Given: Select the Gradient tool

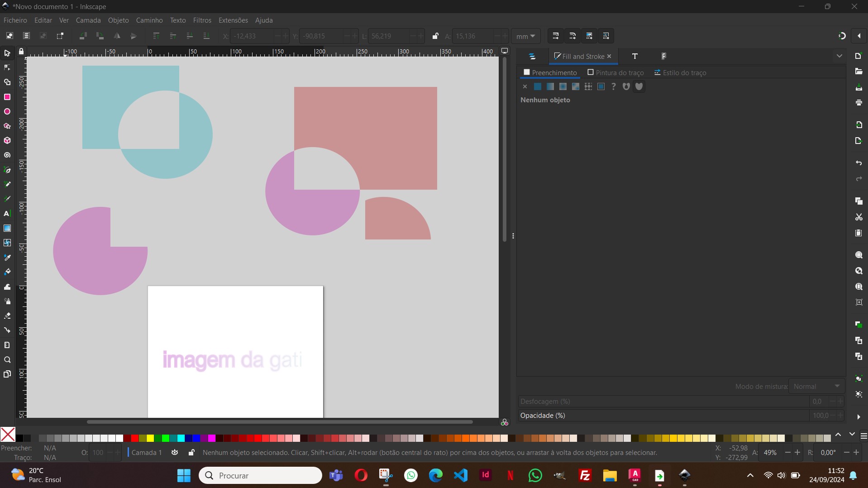Looking at the screenshot, I should pyautogui.click(x=7, y=228).
